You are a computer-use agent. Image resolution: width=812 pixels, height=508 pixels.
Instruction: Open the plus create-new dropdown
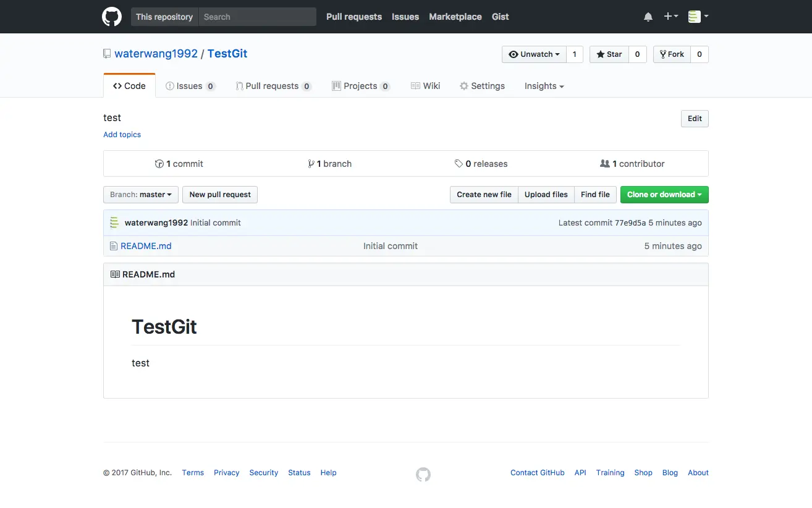click(x=670, y=17)
